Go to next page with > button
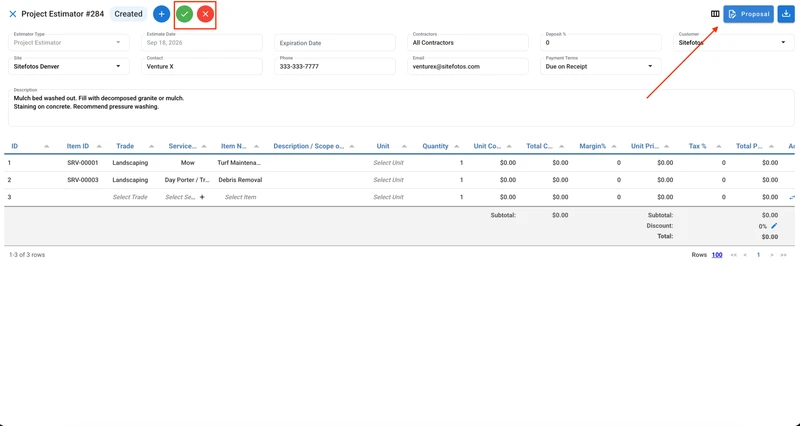The image size is (800, 426). click(771, 255)
